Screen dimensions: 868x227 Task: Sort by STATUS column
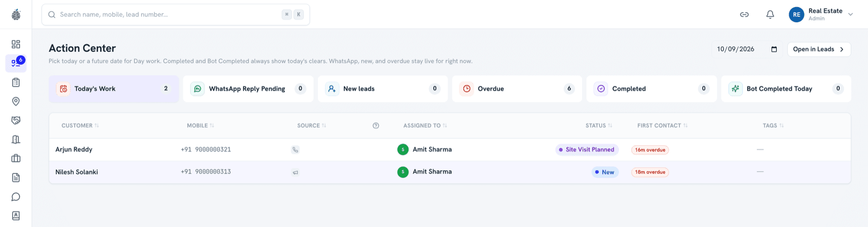[x=598, y=126]
